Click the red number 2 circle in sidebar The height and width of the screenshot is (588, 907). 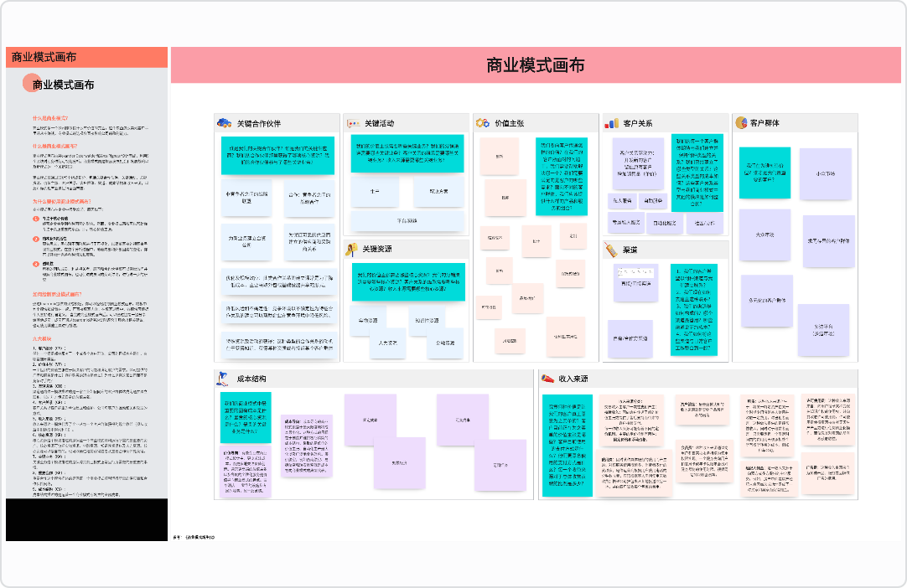pos(36,239)
